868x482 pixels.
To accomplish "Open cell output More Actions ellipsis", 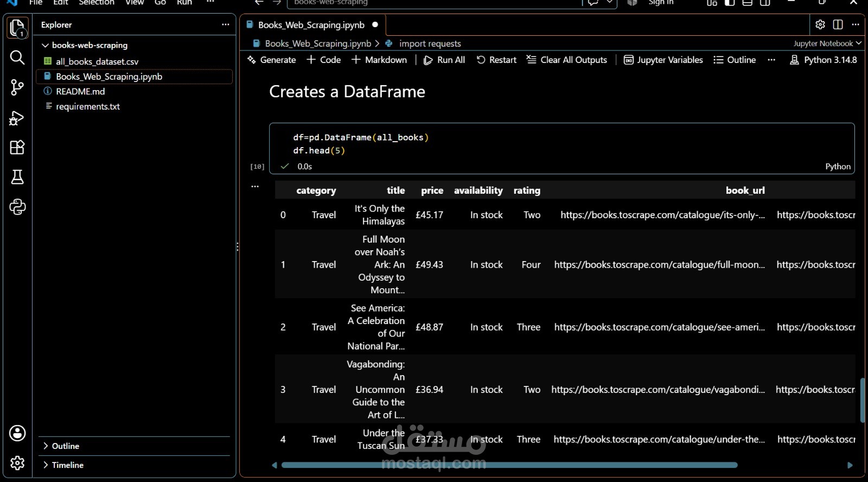I will pyautogui.click(x=255, y=186).
